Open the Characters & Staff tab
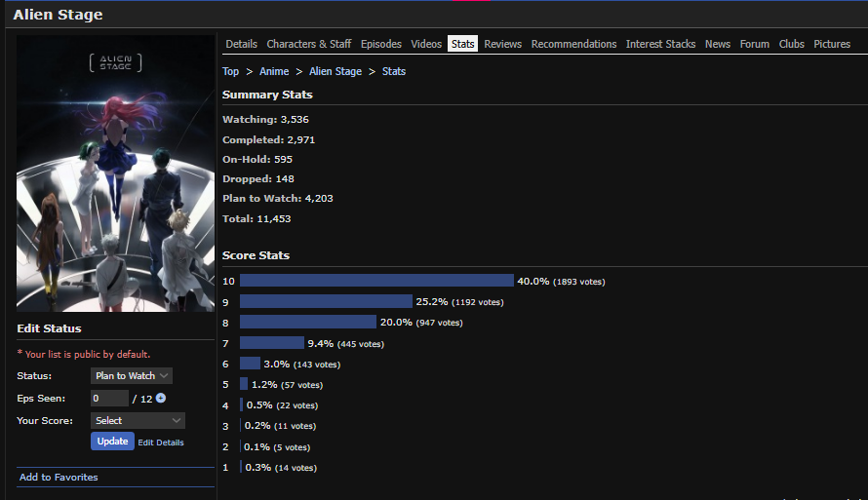 (308, 44)
